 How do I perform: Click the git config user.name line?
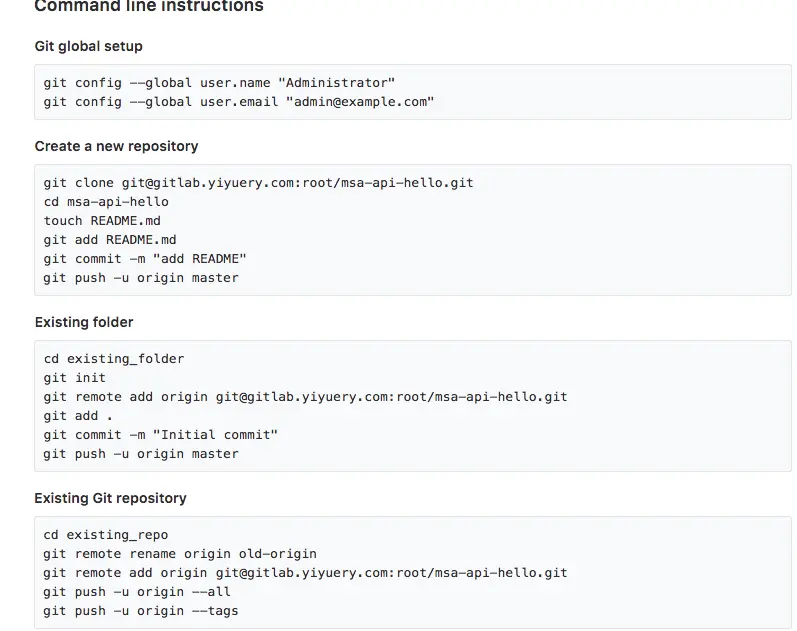[x=220, y=83]
